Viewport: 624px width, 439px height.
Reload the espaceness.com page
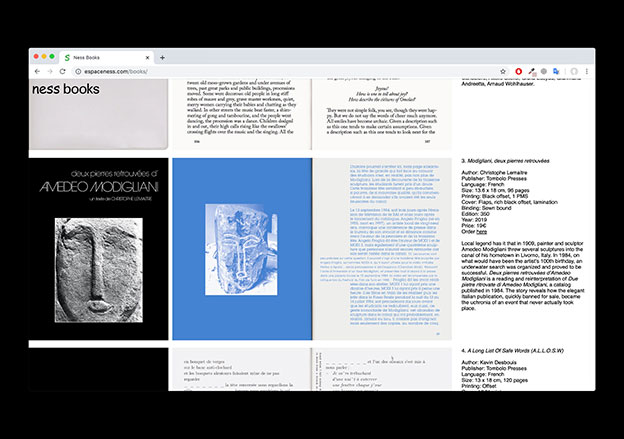[64, 72]
